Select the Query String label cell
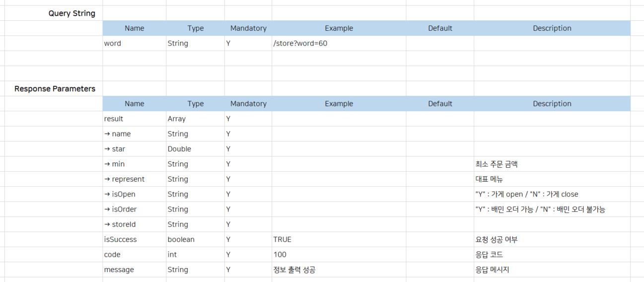This screenshot has width=644, height=282. 72,13
